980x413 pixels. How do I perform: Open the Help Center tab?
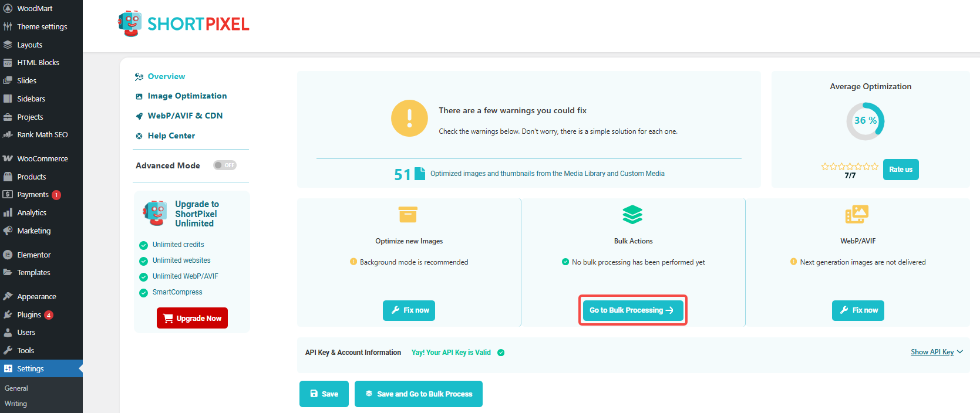pyautogui.click(x=171, y=136)
